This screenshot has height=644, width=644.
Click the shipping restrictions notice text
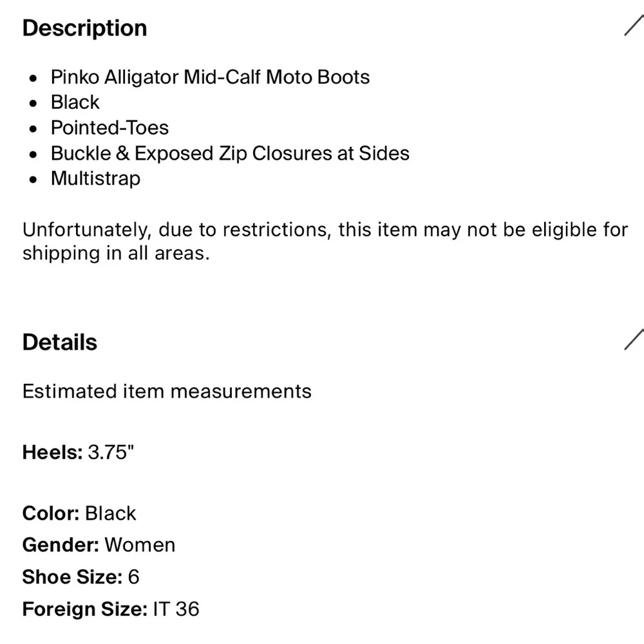coord(325,241)
